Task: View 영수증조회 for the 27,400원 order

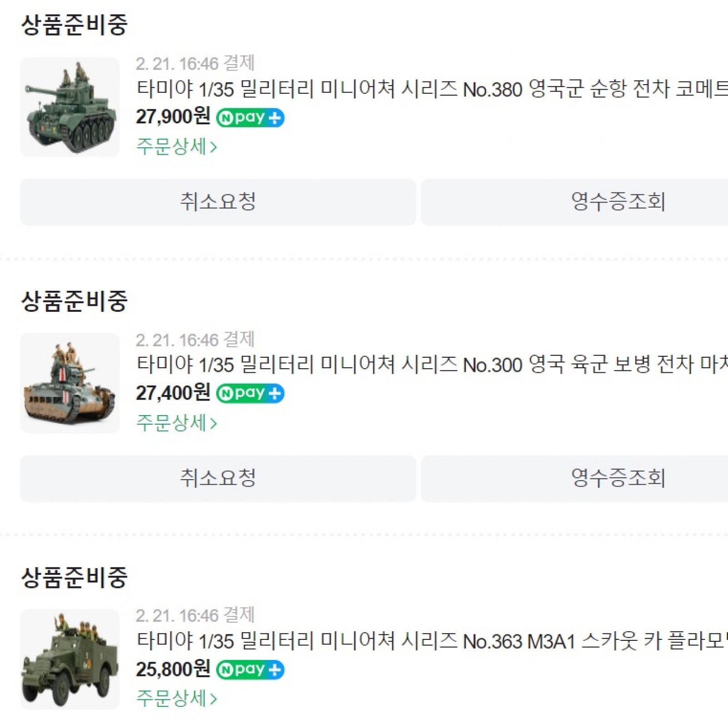Action: coord(619,478)
